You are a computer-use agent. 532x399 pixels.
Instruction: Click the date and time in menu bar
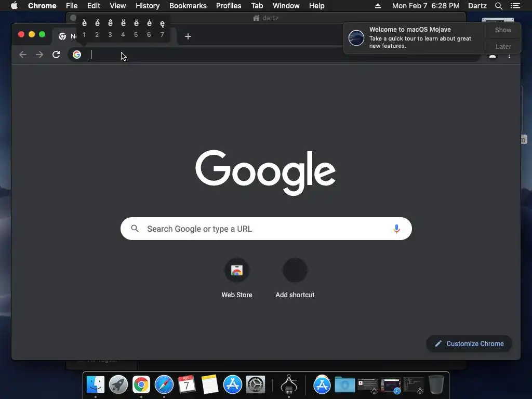[426, 6]
